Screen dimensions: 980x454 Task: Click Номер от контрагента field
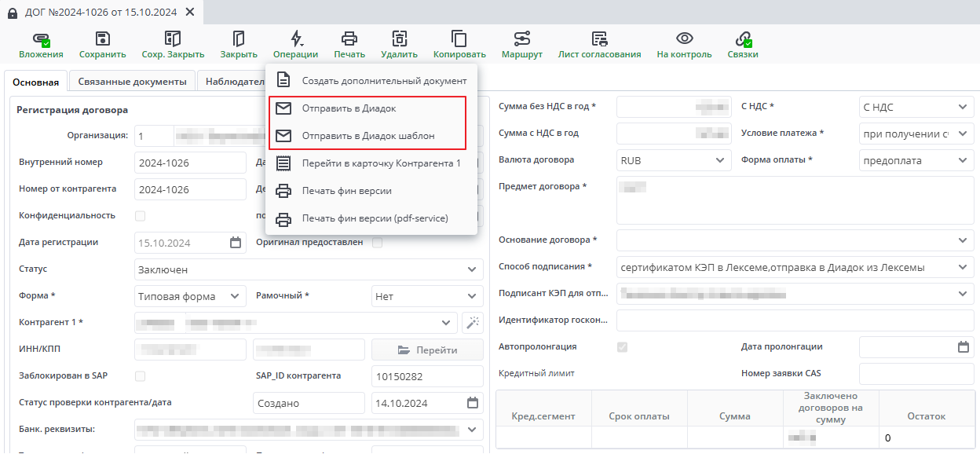tap(191, 189)
